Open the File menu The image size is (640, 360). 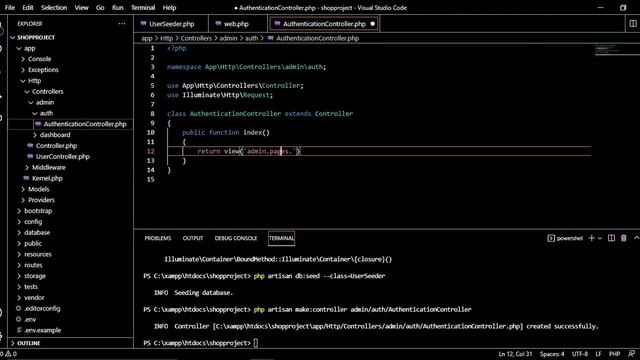coord(9,7)
